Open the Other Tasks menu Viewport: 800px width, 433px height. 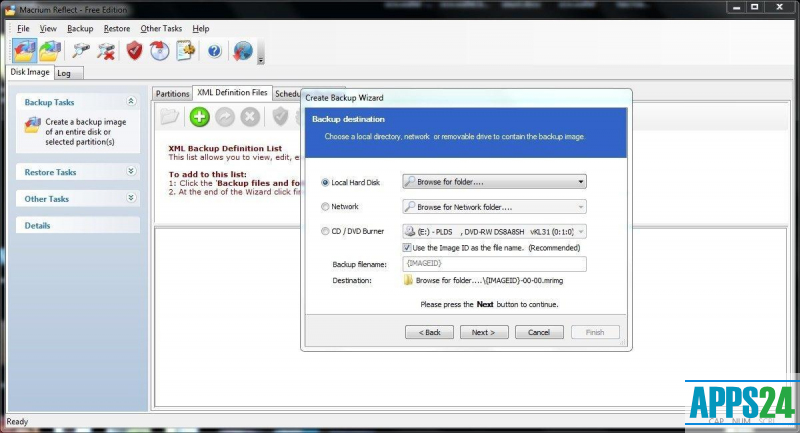tap(162, 28)
